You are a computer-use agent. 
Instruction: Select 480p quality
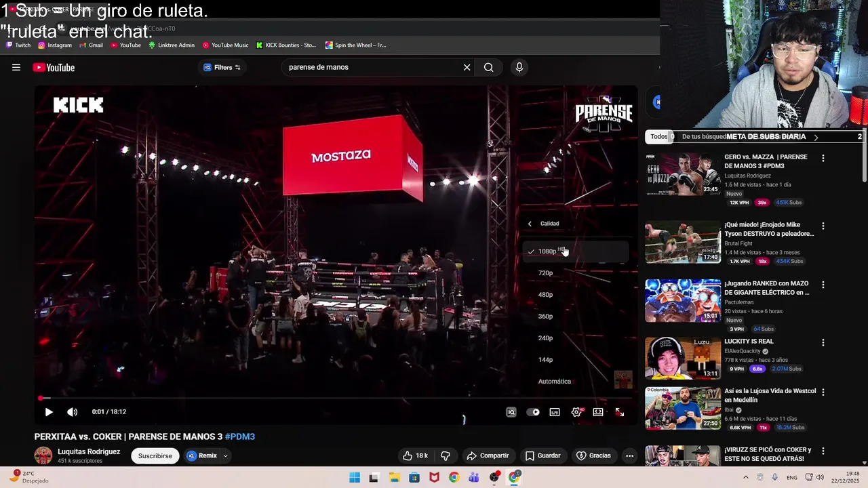[575, 295]
